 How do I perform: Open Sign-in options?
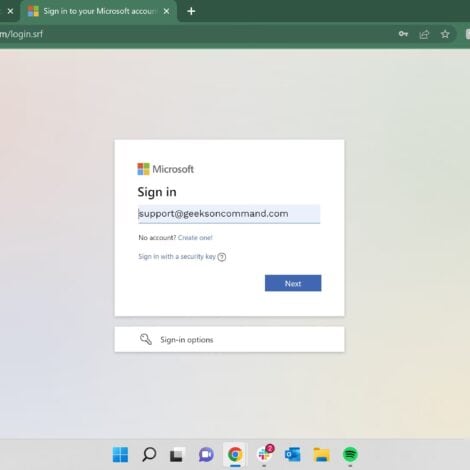coord(229,339)
